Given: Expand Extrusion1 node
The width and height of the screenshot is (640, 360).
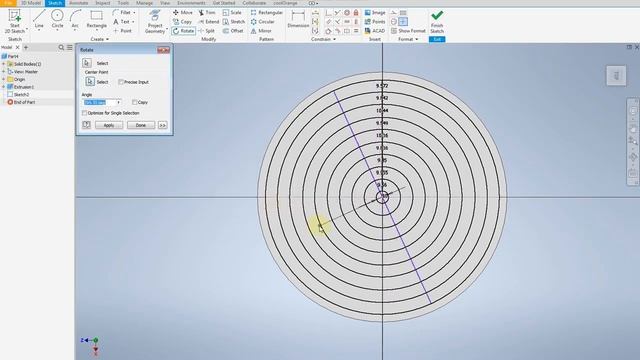Looking at the screenshot, I should point(4,87).
